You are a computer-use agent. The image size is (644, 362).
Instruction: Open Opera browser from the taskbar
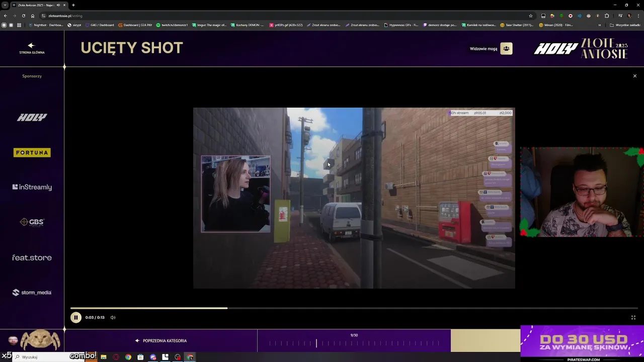(x=116, y=357)
